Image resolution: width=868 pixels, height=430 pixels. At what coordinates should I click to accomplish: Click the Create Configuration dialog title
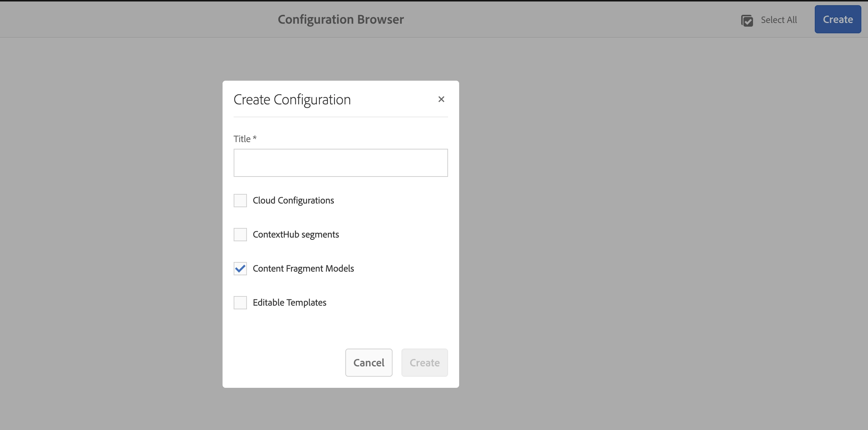[292, 100]
